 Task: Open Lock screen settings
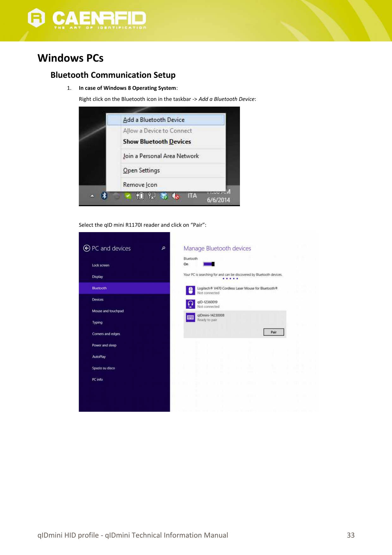point(124,265)
